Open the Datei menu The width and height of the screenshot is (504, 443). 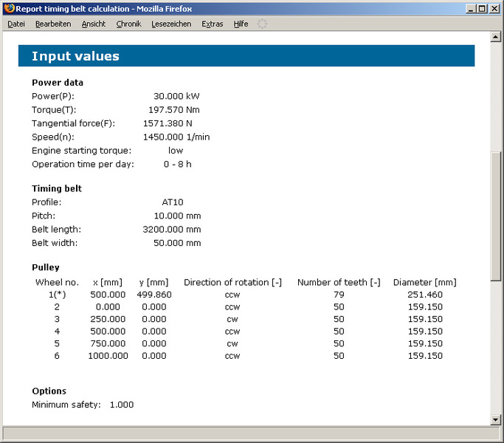[16, 24]
